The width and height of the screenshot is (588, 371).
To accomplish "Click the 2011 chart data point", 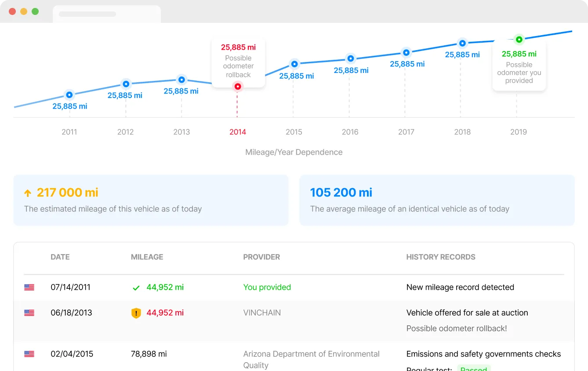I will [x=69, y=95].
